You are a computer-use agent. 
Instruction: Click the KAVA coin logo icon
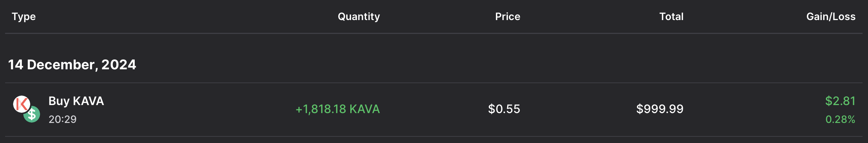pos(21,104)
